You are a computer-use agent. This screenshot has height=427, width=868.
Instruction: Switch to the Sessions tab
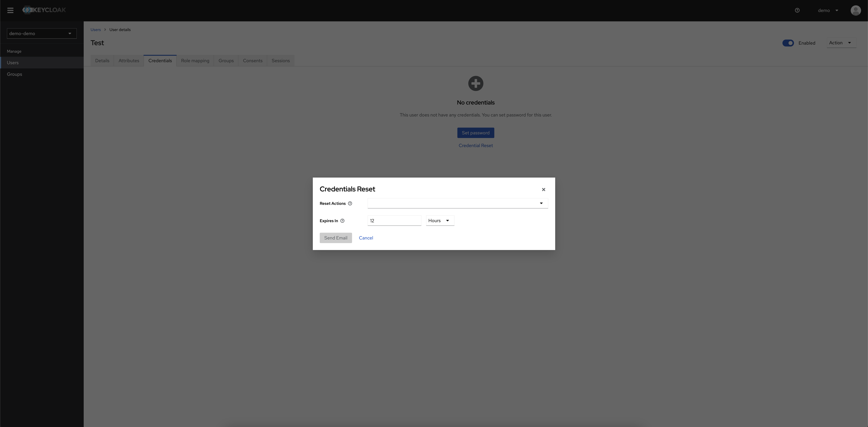(281, 61)
